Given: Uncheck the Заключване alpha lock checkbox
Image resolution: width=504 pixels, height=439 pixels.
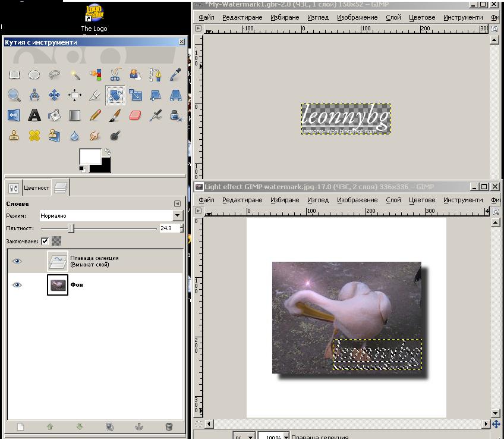Looking at the screenshot, I should (45, 241).
